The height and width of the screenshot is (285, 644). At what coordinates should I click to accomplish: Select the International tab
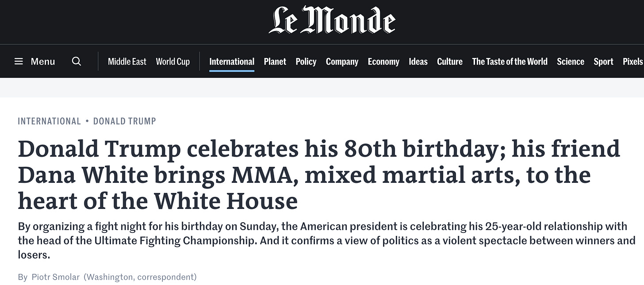(232, 62)
